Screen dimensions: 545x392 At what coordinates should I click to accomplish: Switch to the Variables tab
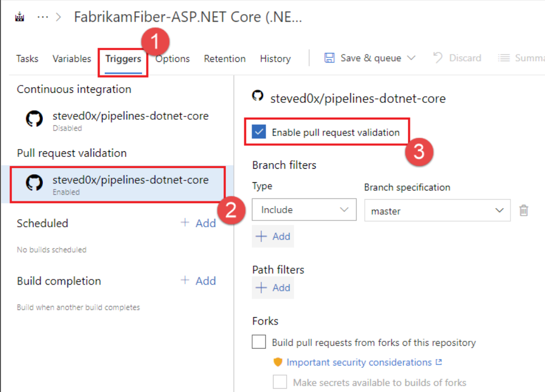click(72, 58)
